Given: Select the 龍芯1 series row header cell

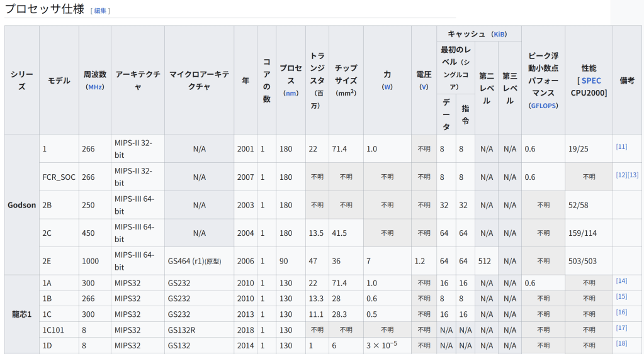Looking at the screenshot, I should [21, 314].
